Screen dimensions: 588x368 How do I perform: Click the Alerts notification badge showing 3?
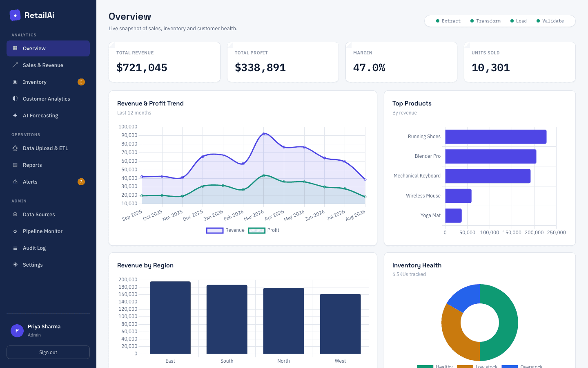81,182
